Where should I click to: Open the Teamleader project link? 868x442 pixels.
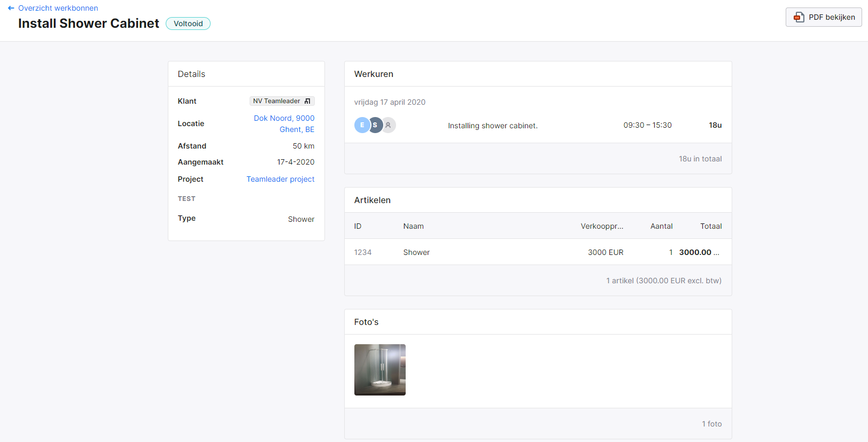280,179
